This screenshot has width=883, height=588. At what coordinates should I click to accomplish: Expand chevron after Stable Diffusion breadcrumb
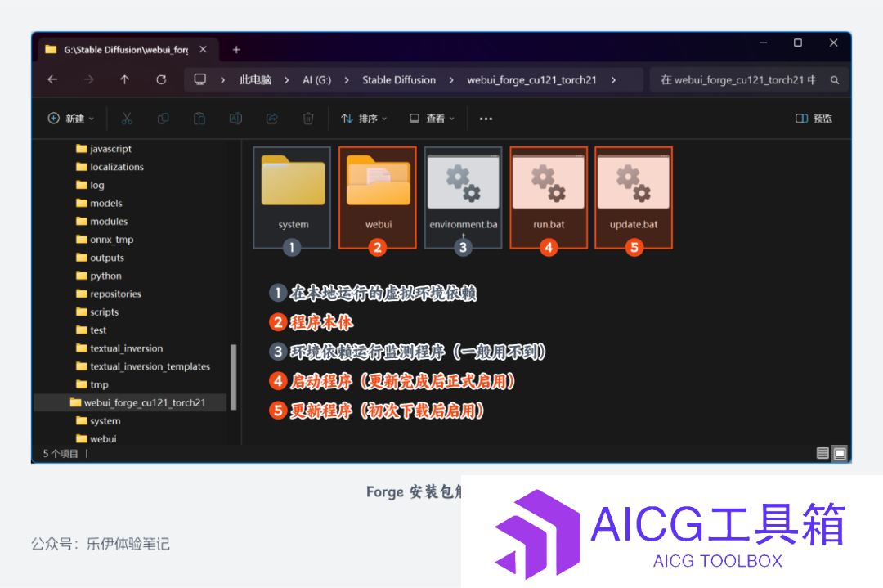tap(451, 80)
